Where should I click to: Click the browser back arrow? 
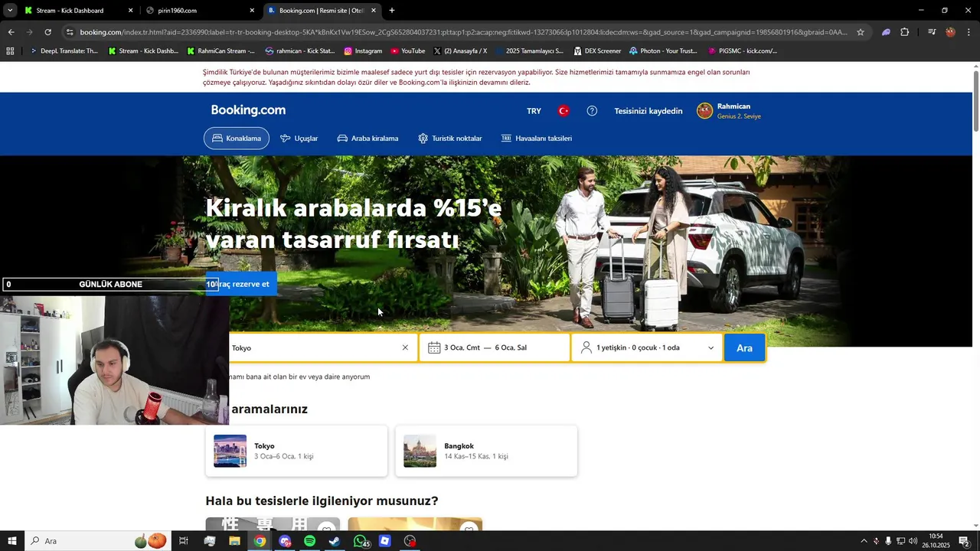11,32
